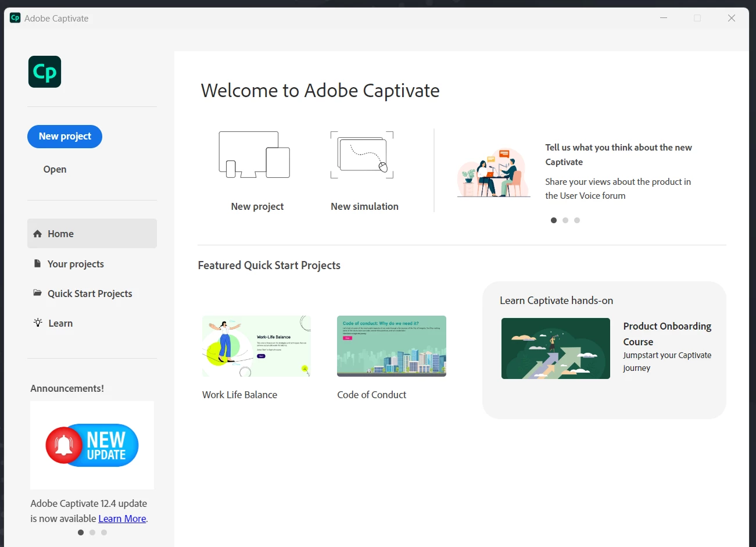This screenshot has width=756, height=547.
Task: Click the Learn Captivate hands-on heading
Action: coord(556,301)
